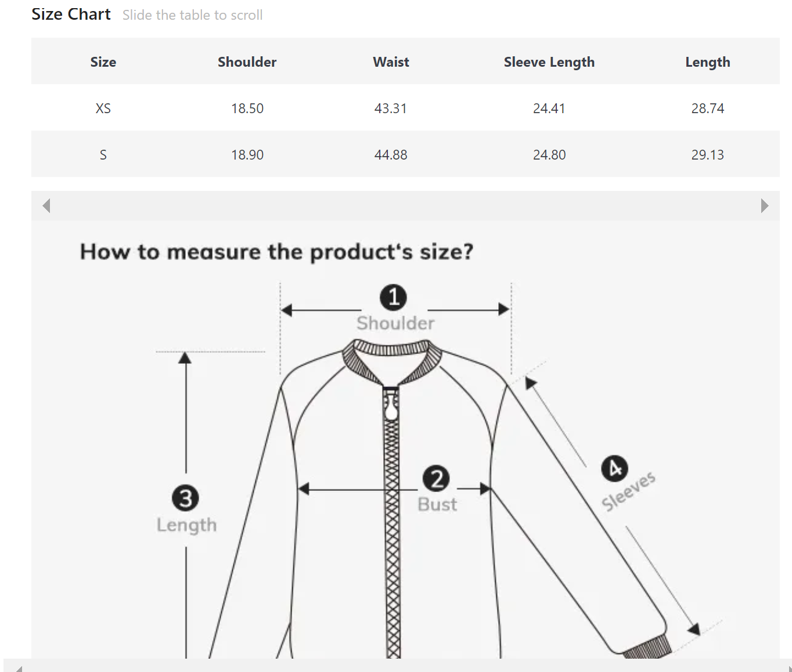The height and width of the screenshot is (672, 792).
Task: Click the table's right scroll arrow
Action: [x=764, y=206]
